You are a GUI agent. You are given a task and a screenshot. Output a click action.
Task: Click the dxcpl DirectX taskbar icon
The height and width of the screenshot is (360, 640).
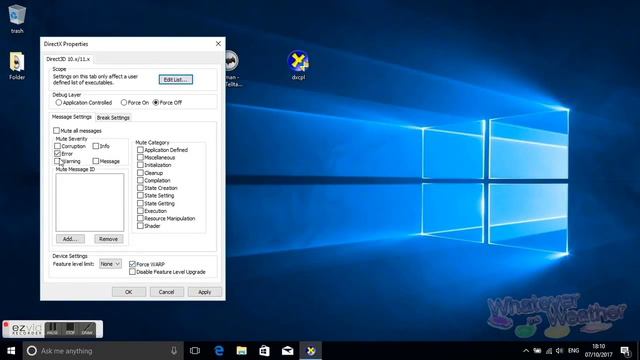coord(311,351)
